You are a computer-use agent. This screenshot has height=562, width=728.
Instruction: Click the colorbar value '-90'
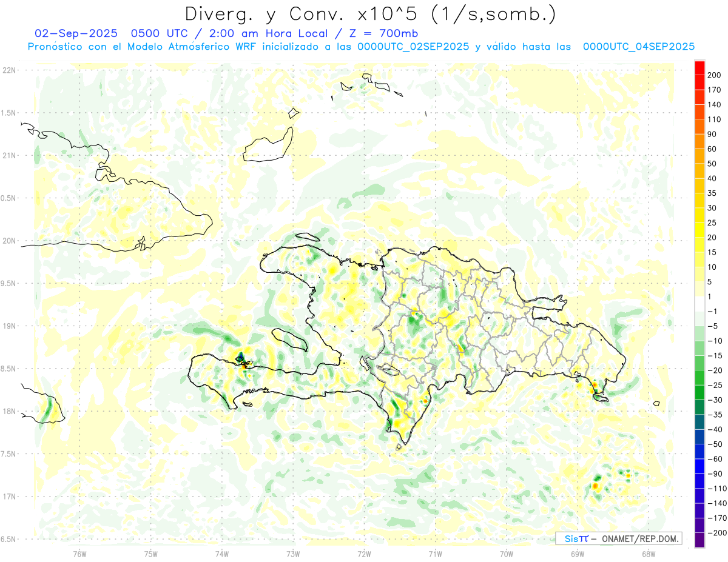715,473
